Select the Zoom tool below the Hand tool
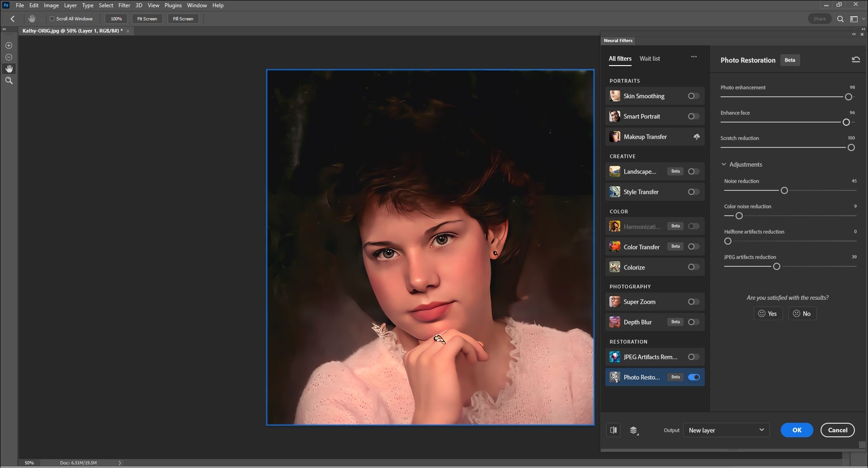The height and width of the screenshot is (468, 868). click(x=9, y=80)
